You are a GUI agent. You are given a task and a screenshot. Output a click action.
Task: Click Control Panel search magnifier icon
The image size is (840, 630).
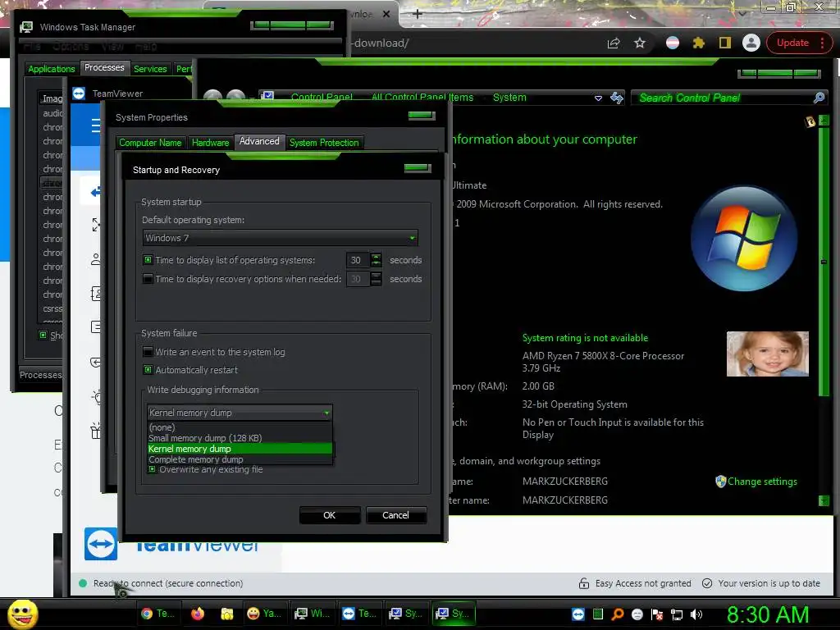pyautogui.click(x=819, y=98)
